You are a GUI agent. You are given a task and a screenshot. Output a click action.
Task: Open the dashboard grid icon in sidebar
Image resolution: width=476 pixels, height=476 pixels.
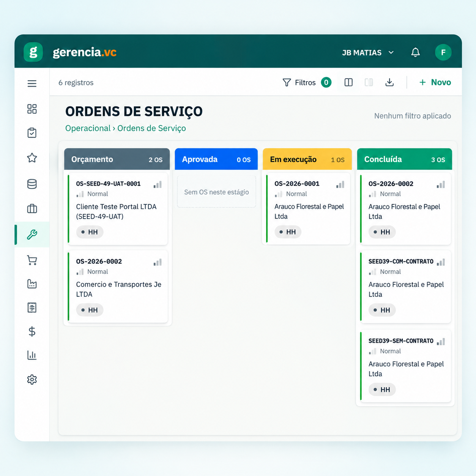tap(32, 109)
